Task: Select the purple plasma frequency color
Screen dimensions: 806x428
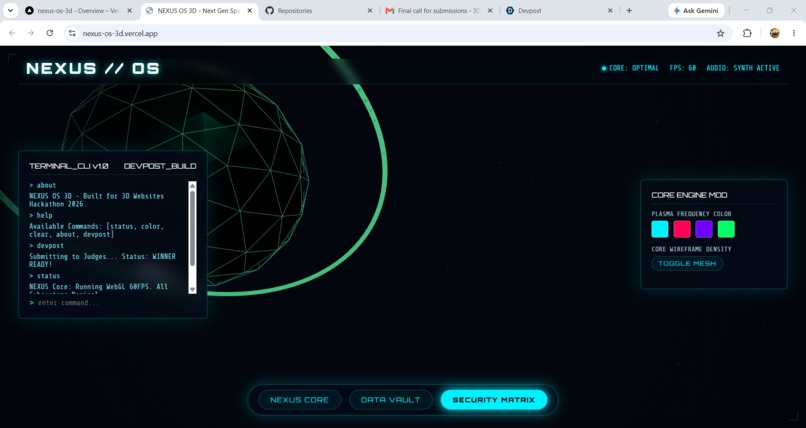Action: (704, 229)
